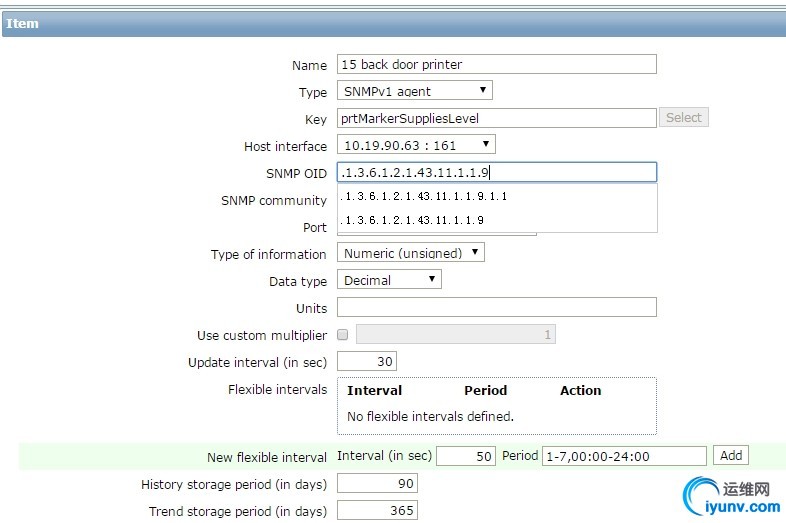Open the Host interface dropdown 10.19.90.63 : 161
Viewport: 786px width, 523px height.
(x=416, y=145)
